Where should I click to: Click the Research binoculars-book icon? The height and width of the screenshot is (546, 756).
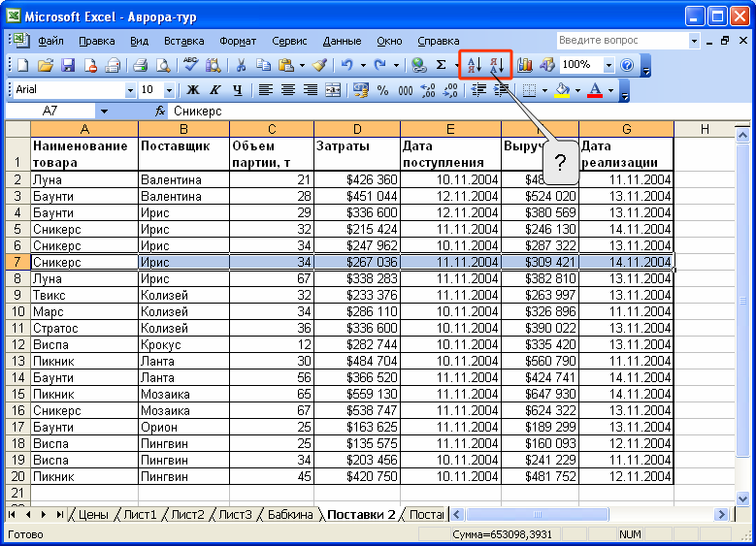click(214, 65)
